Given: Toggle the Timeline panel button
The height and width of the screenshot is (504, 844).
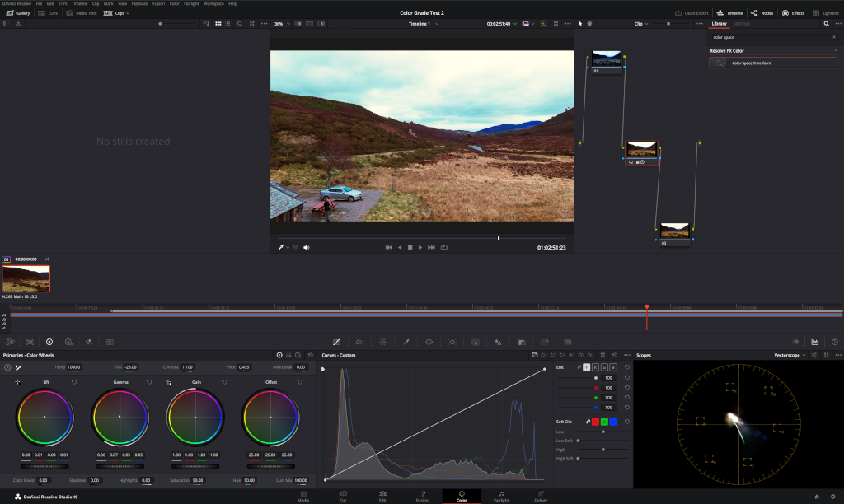Looking at the screenshot, I should tap(730, 13).
